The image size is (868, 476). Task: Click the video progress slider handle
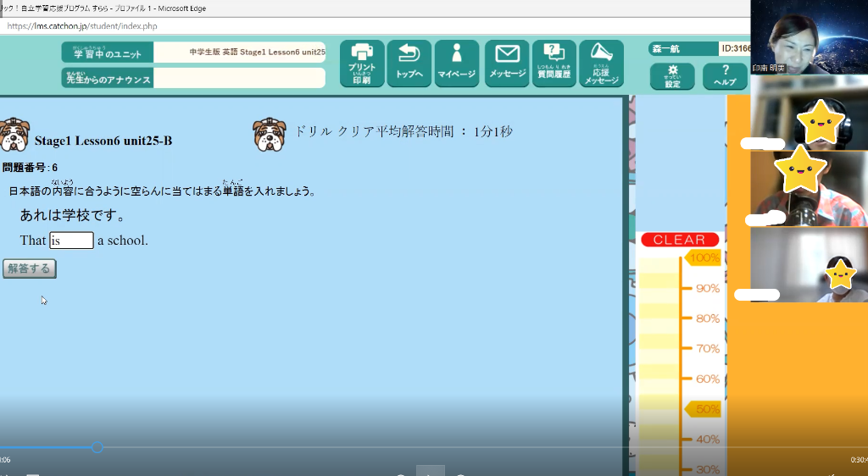pyautogui.click(x=97, y=446)
